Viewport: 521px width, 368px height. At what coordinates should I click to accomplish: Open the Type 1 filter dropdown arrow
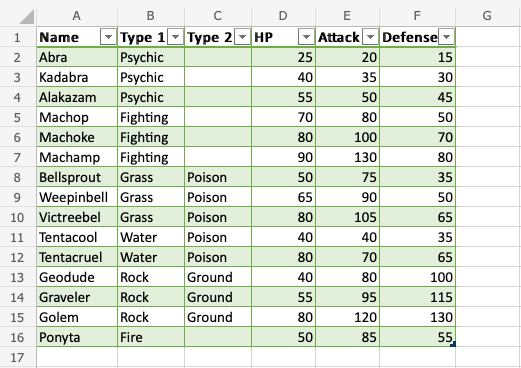[175, 37]
